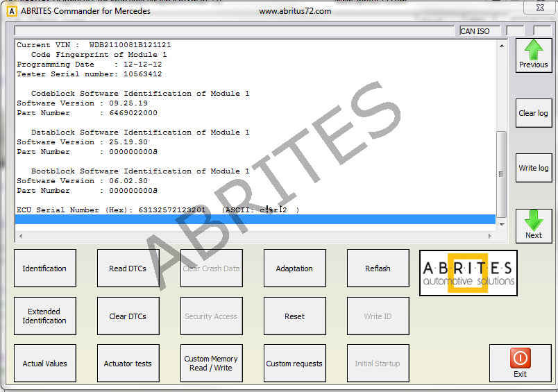Click the disabled Clear Crash Data button

point(212,269)
